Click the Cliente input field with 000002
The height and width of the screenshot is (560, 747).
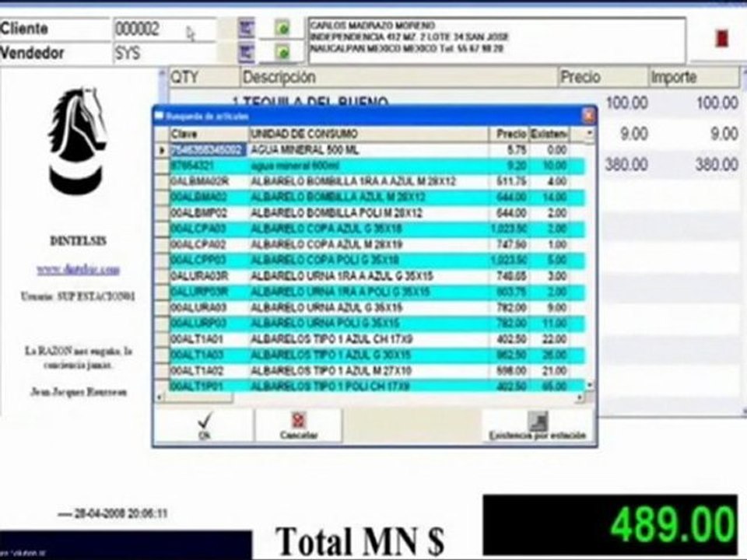[164, 29]
